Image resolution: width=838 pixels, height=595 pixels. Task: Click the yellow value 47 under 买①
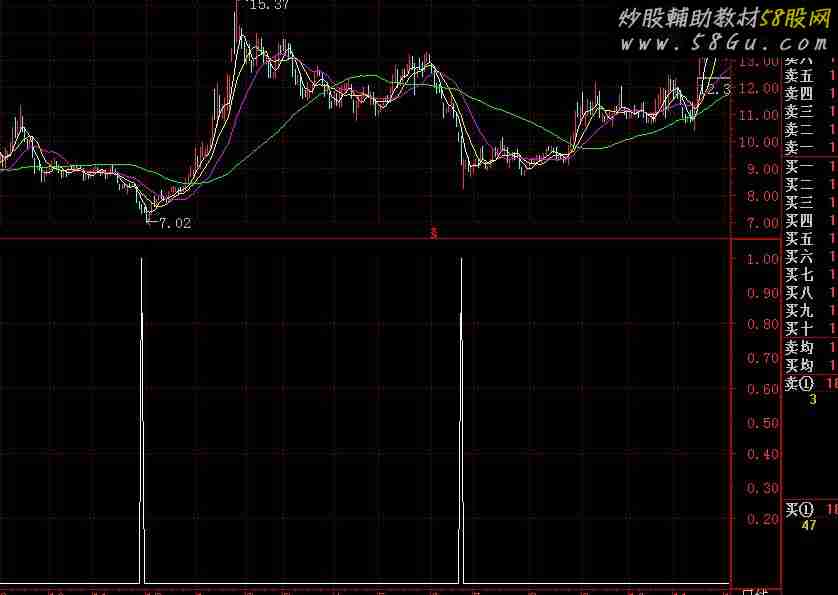tap(809, 526)
